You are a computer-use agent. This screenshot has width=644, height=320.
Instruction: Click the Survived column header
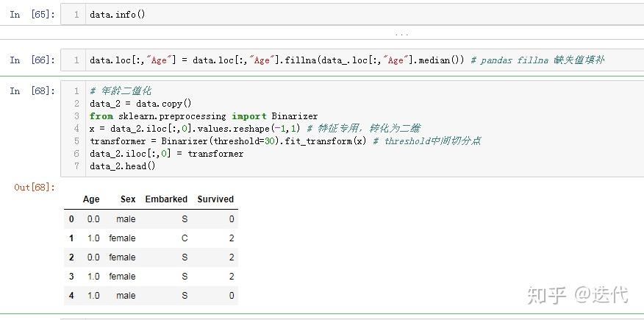[215, 199]
